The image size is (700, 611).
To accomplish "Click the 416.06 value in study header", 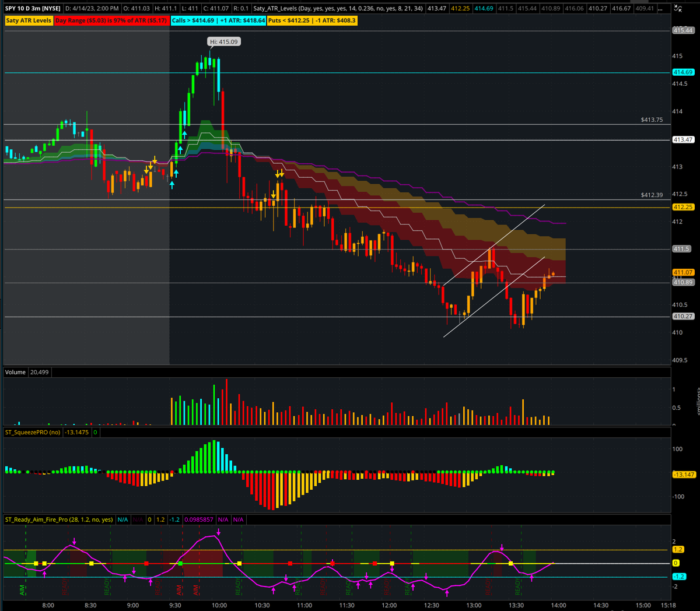I will click(x=574, y=9).
